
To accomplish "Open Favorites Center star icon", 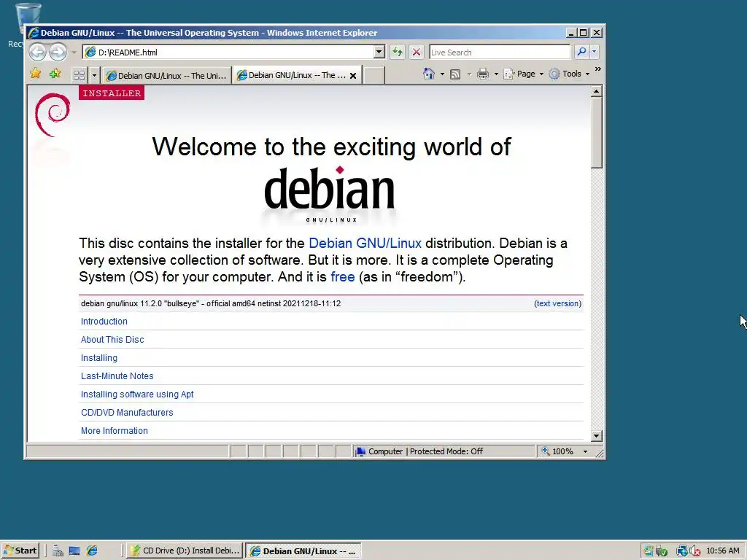I will pyautogui.click(x=36, y=74).
